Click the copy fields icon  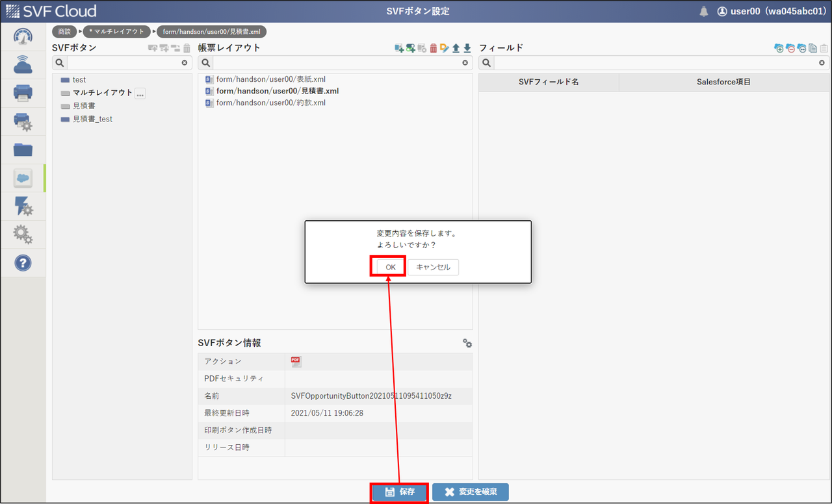812,48
